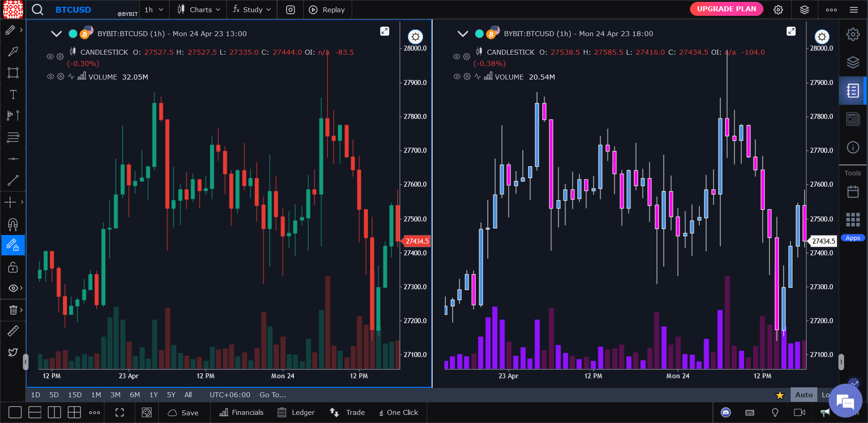Save the chart layout
Viewport: 868px width, 423px height.
(x=183, y=413)
